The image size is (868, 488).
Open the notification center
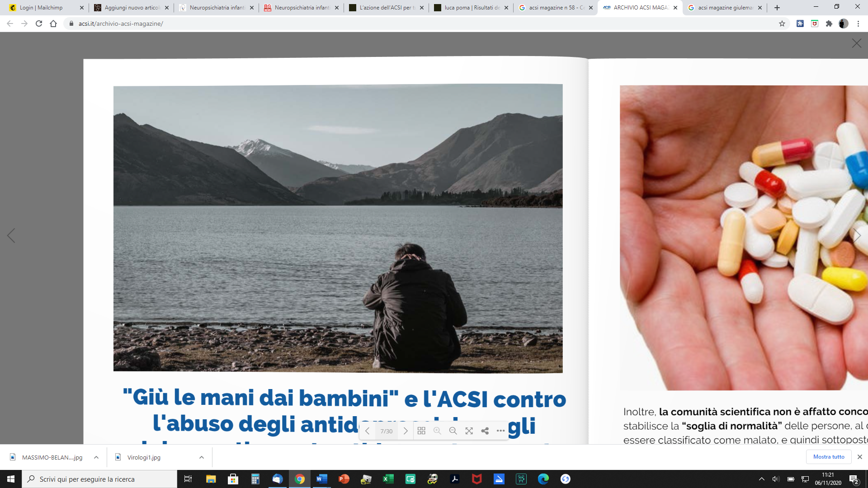coord(854,479)
